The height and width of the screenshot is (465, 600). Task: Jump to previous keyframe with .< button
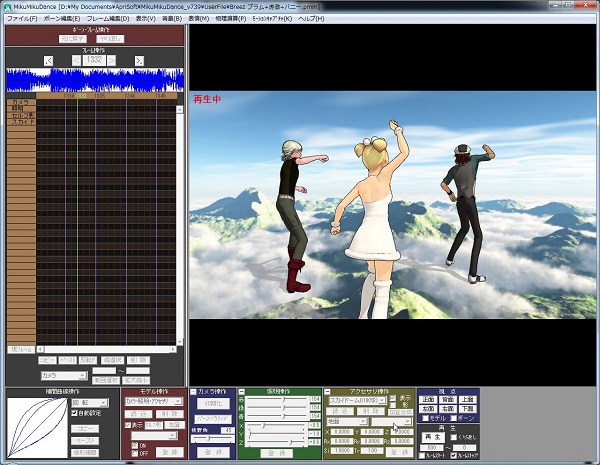coord(48,60)
